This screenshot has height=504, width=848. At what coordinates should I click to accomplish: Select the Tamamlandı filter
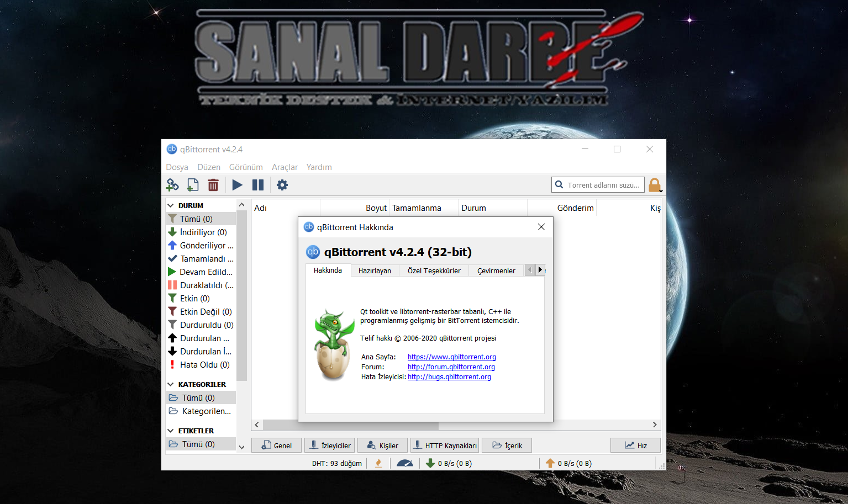(x=201, y=258)
